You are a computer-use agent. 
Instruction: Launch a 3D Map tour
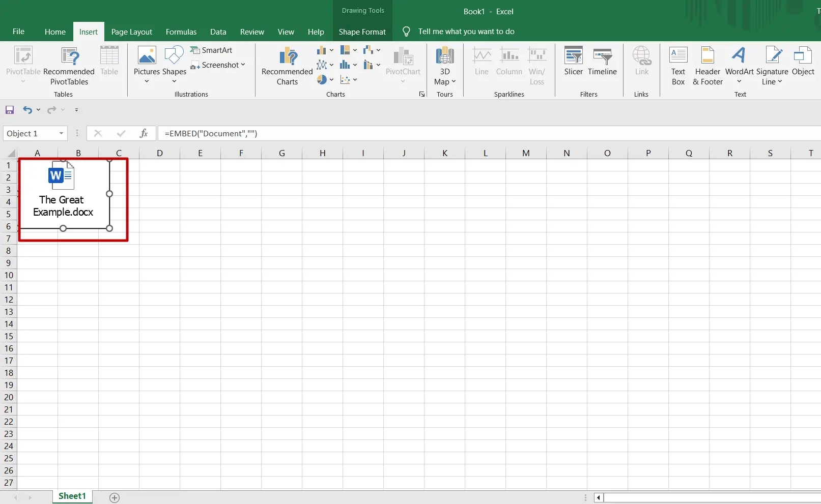[x=444, y=65]
